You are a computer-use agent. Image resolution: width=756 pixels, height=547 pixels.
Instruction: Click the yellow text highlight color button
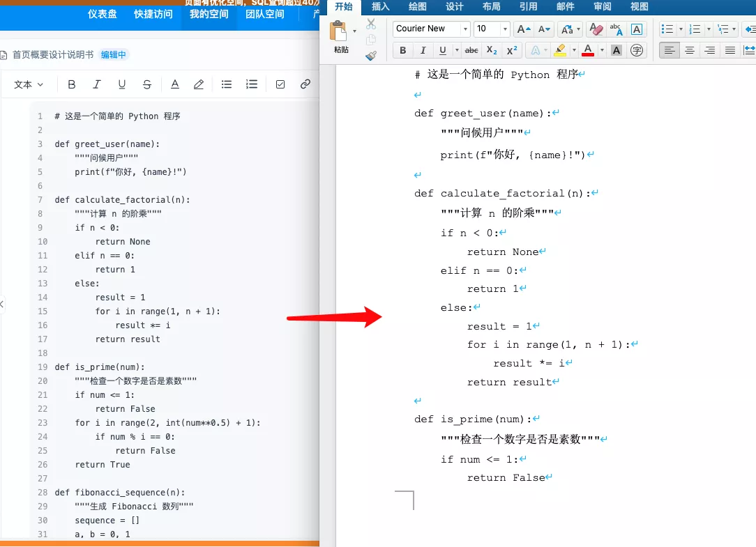click(x=560, y=50)
